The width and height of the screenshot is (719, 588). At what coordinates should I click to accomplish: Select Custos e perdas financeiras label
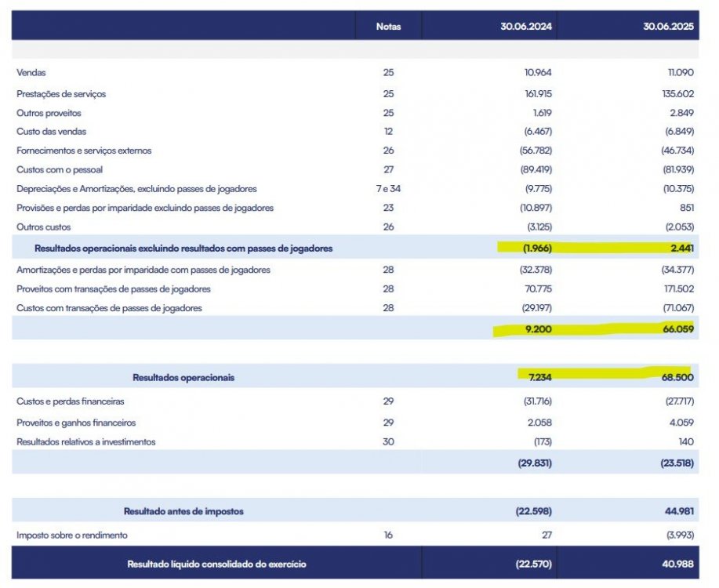click(x=70, y=401)
